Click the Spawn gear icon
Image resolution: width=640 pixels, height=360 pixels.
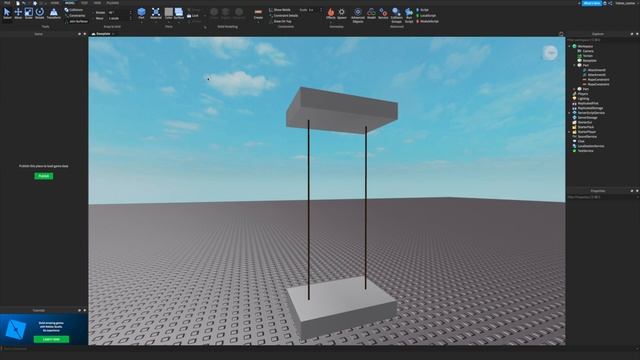pyautogui.click(x=342, y=13)
